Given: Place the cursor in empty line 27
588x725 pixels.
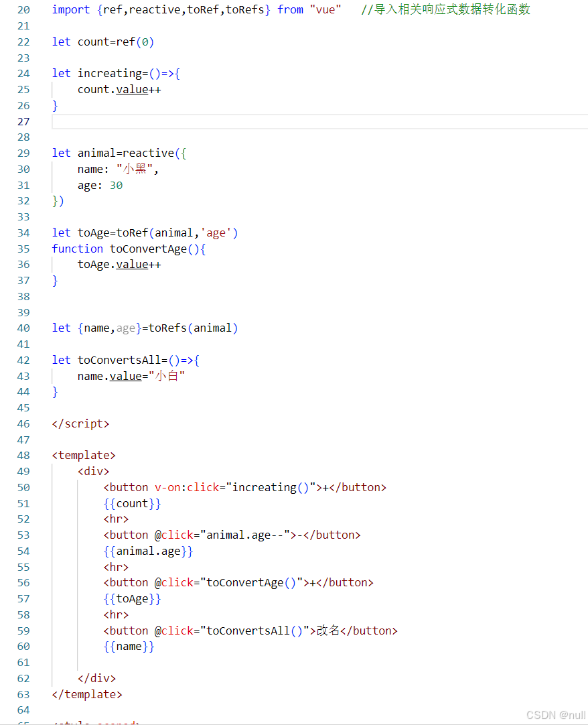Looking at the screenshot, I should [320, 122].
